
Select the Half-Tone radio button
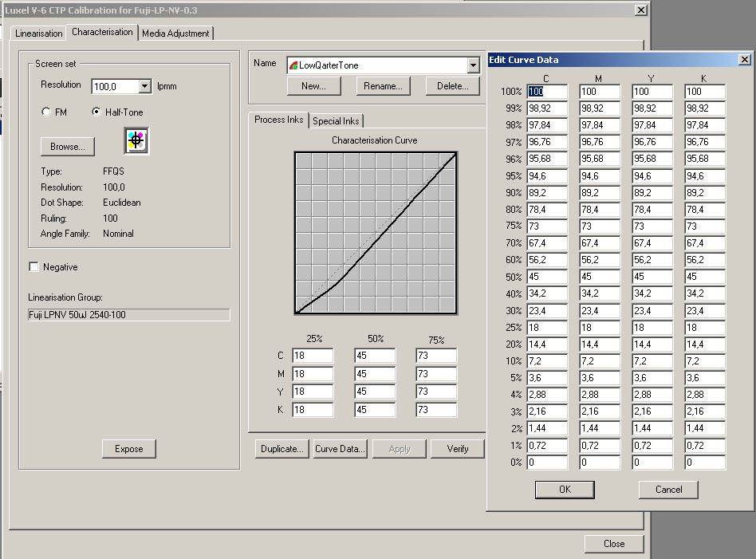point(97,112)
